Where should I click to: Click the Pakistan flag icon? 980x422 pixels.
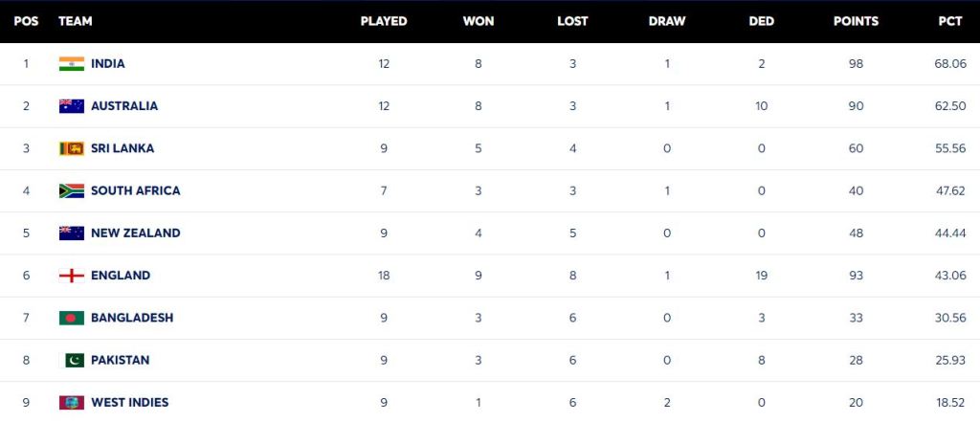pos(71,360)
